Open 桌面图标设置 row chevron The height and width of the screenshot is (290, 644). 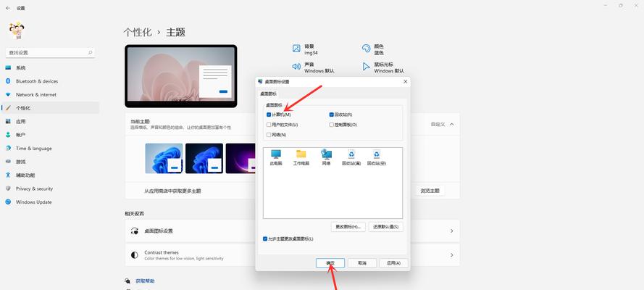click(452, 231)
